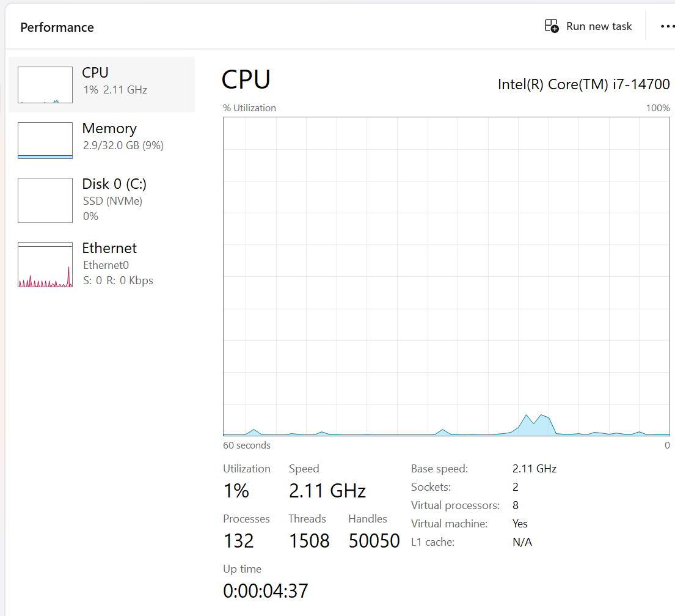Click the Performance page heading

point(57,28)
